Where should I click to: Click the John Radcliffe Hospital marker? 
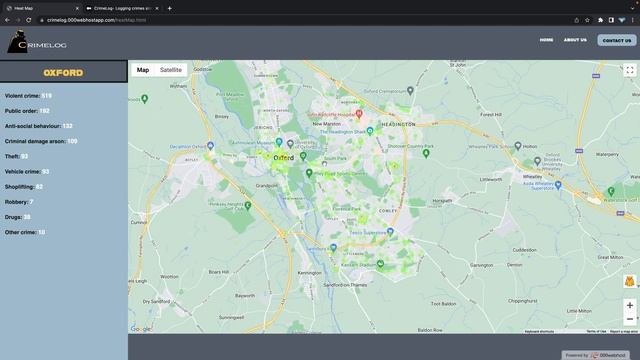(359, 113)
